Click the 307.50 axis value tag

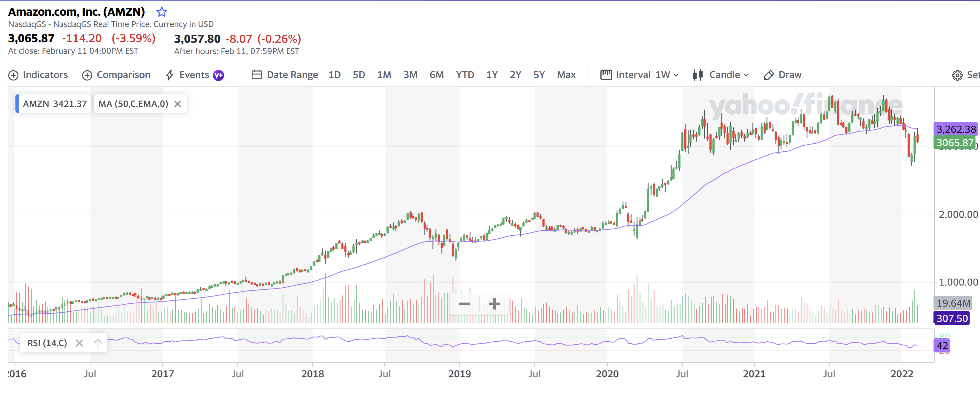pyautogui.click(x=952, y=318)
